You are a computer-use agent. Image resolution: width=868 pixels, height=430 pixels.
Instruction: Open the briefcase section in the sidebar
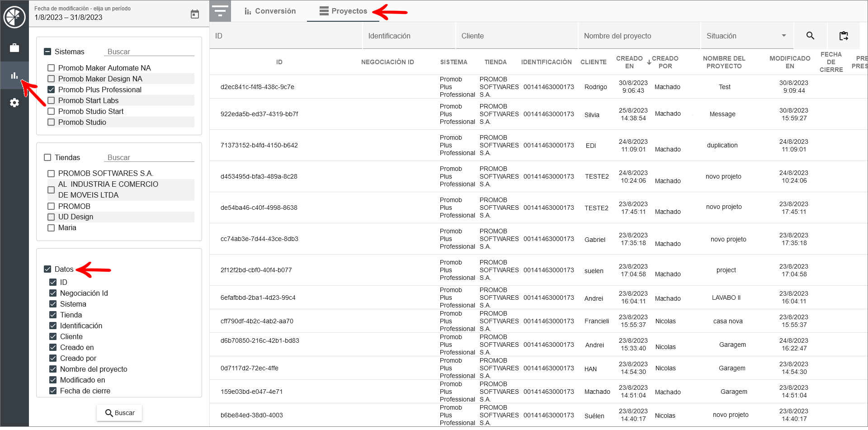14,47
